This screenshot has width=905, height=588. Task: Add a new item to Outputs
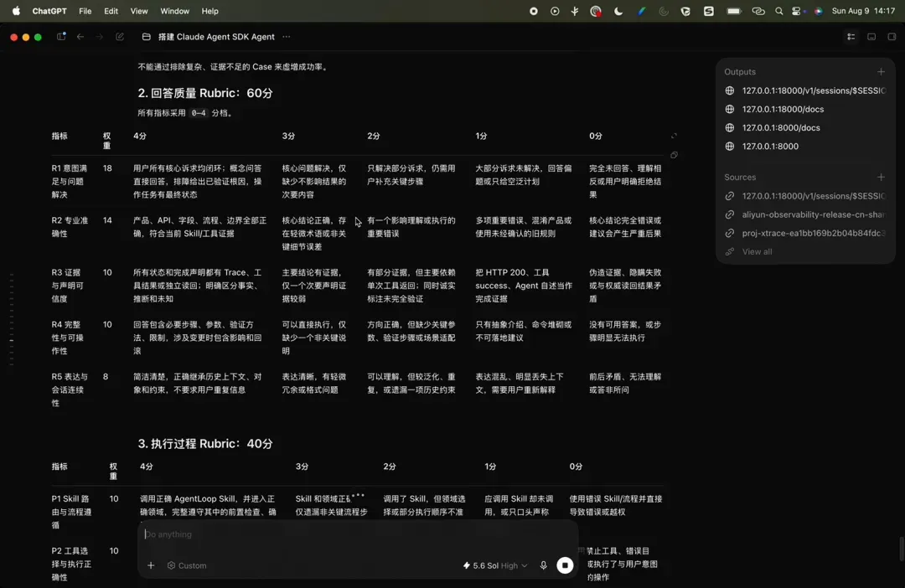881,71
